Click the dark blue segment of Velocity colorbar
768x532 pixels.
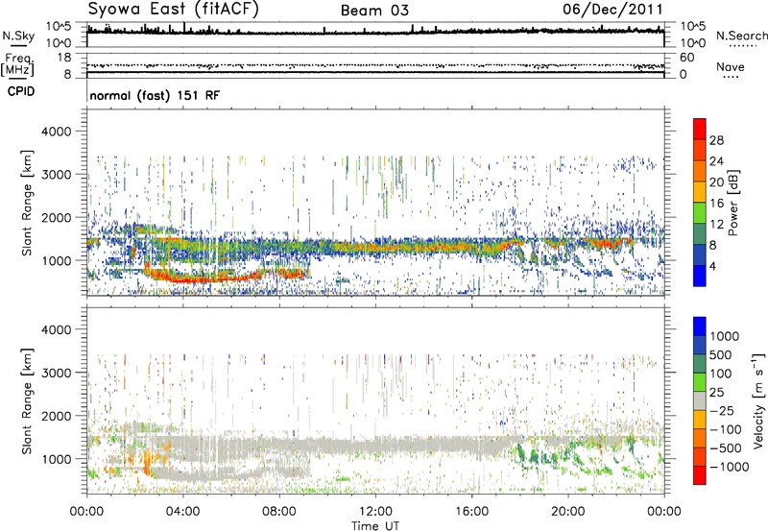point(700,346)
